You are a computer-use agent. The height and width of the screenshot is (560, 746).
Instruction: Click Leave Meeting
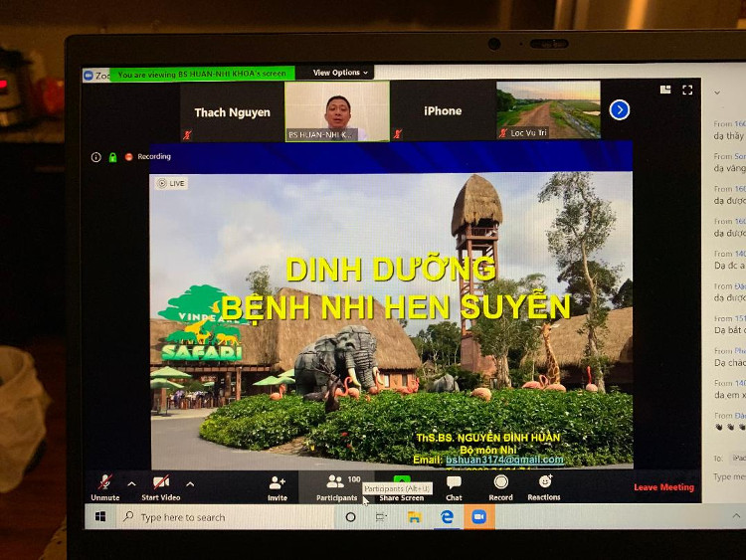663,487
